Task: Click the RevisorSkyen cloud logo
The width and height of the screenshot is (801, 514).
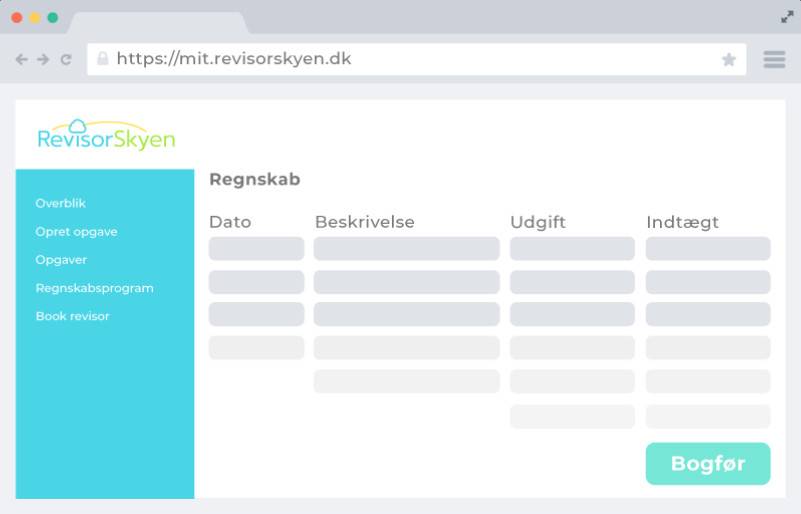Action: tap(106, 135)
